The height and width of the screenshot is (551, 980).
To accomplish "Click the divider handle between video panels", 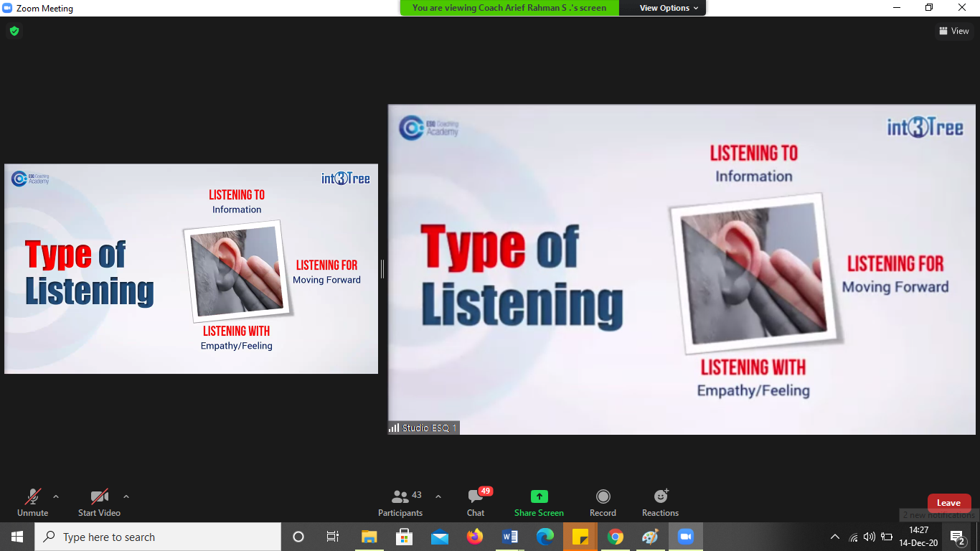I will 382,269.
